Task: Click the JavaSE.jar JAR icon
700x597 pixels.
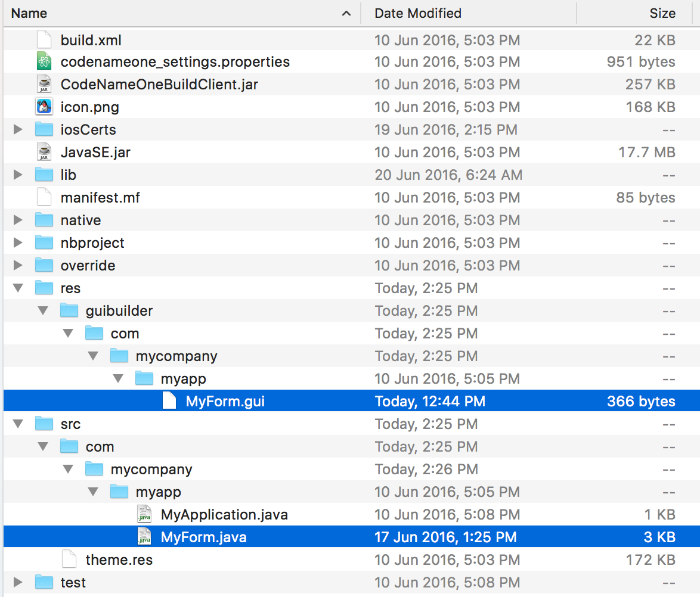Action: point(44,152)
